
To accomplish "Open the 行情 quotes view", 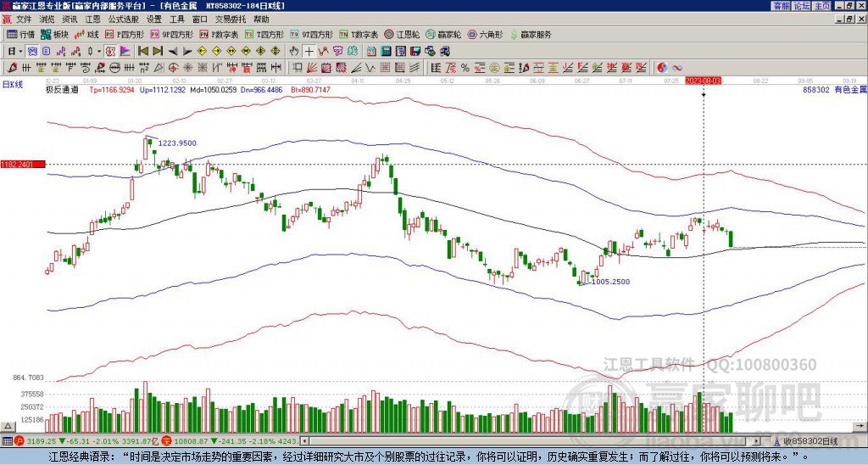I will [x=20, y=34].
